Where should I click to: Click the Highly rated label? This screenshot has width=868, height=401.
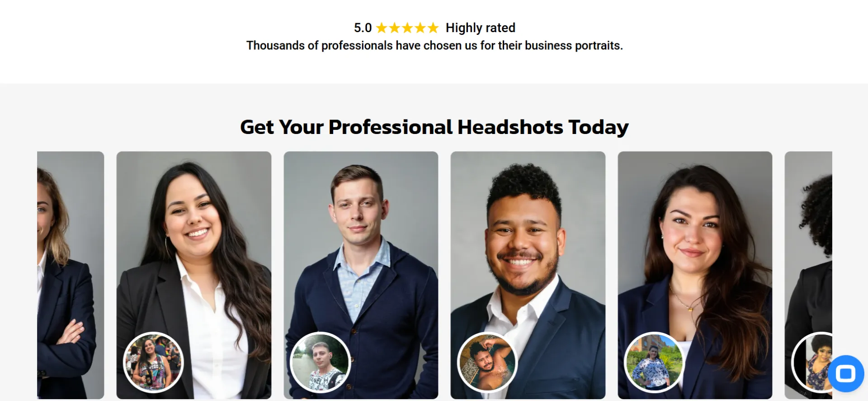[x=480, y=28]
